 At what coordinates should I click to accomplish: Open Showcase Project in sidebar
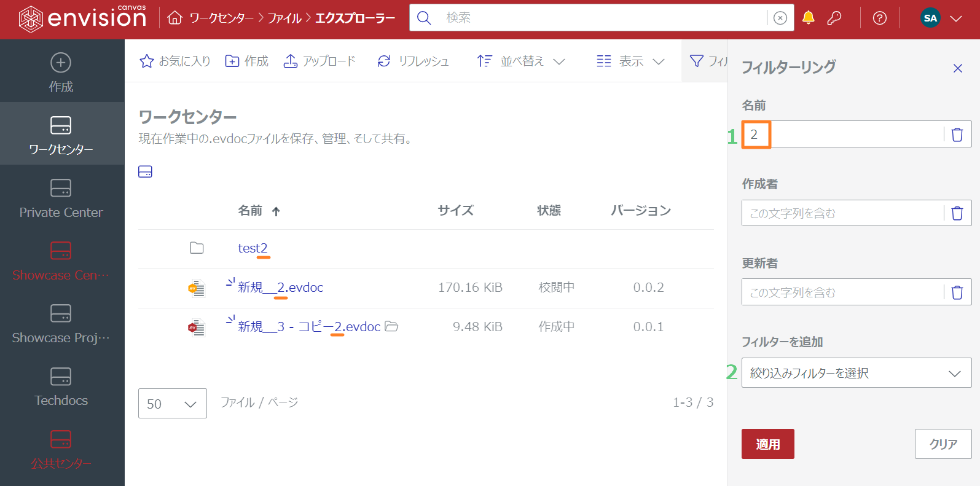61,323
